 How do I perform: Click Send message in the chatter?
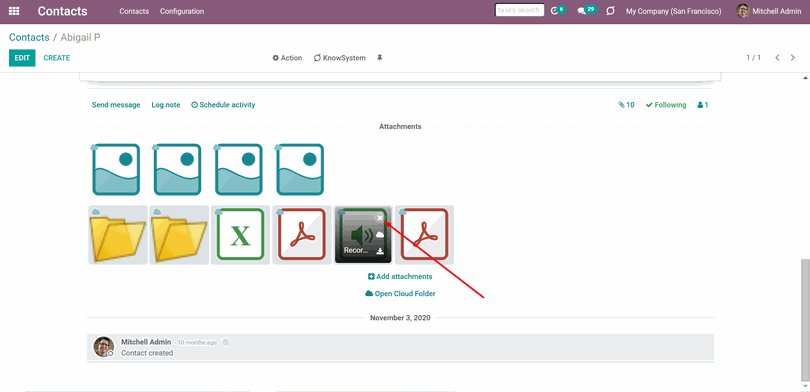[x=116, y=105]
